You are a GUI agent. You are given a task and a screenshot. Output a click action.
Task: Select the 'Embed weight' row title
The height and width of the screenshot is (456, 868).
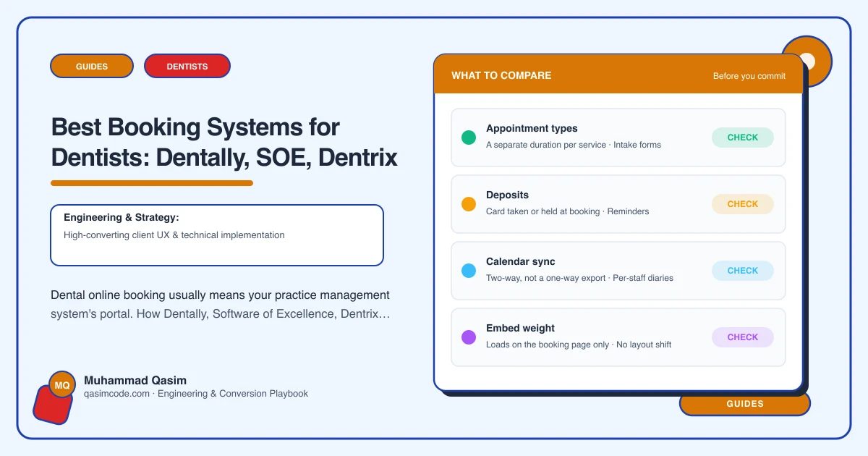coord(520,328)
